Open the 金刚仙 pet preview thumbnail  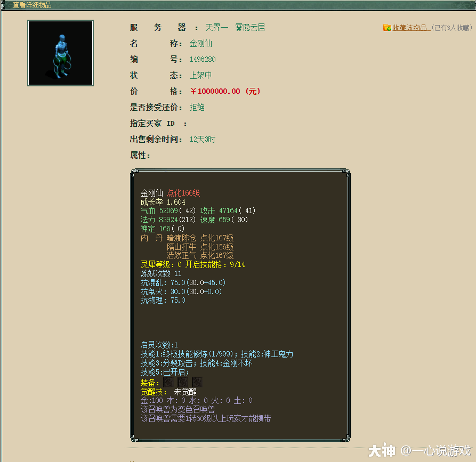click(x=61, y=53)
